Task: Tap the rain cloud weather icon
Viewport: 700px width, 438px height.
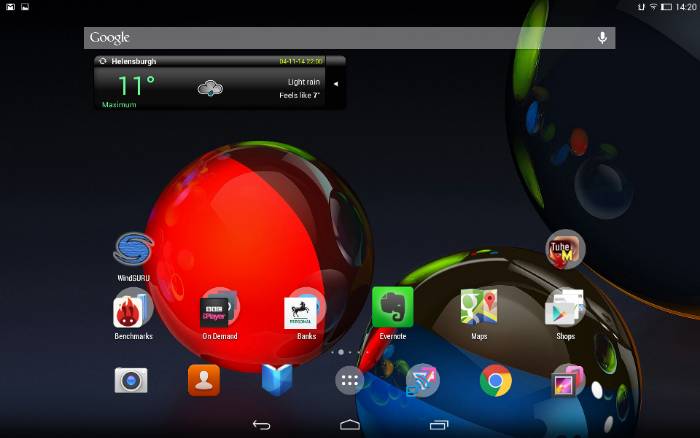Action: [210, 88]
